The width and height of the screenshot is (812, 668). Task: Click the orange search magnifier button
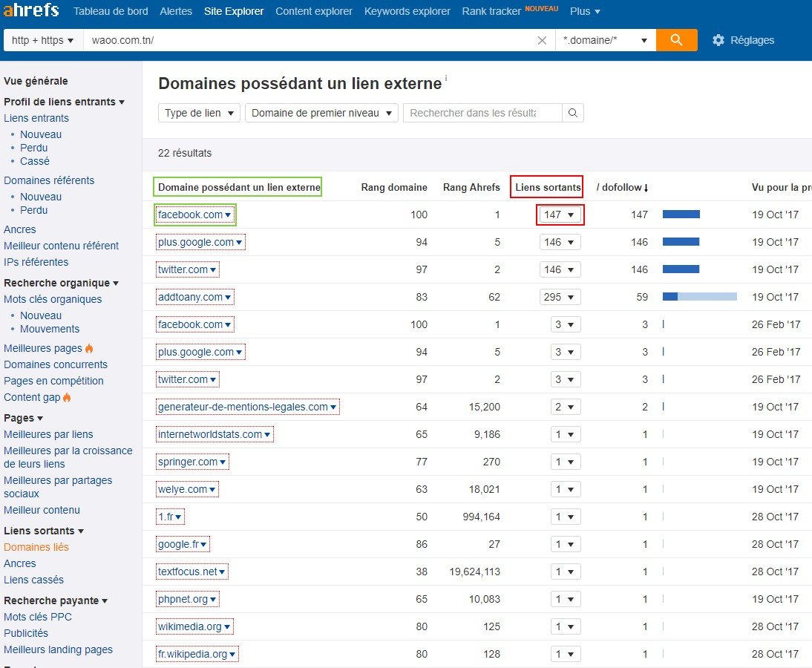[x=676, y=40]
